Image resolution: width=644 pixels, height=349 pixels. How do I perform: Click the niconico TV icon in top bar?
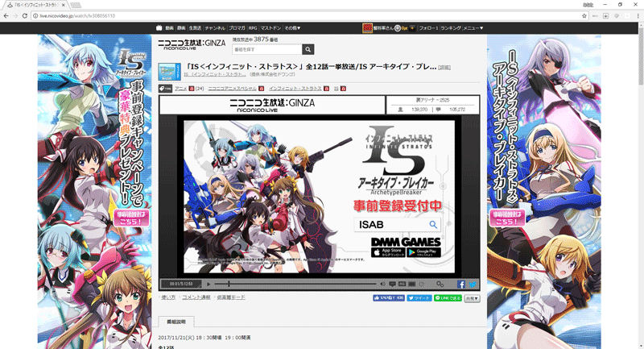[x=159, y=28]
